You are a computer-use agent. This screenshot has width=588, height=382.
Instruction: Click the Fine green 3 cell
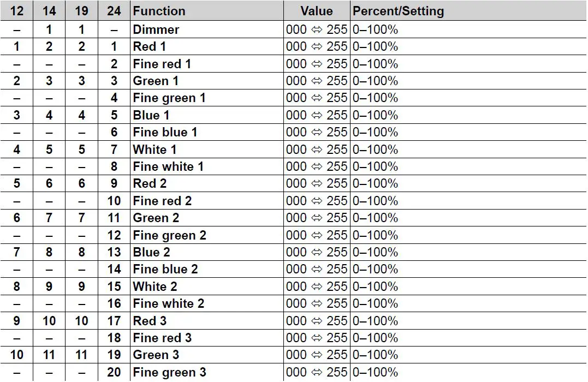pos(169,373)
